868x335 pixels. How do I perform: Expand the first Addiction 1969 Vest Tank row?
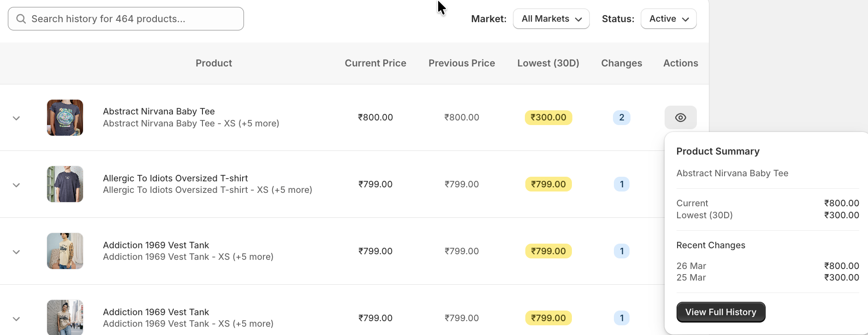(x=16, y=252)
